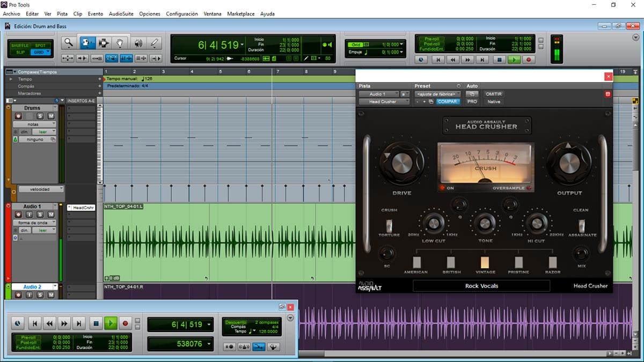Open the Configuración menu
644x362 pixels.
pyautogui.click(x=181, y=13)
